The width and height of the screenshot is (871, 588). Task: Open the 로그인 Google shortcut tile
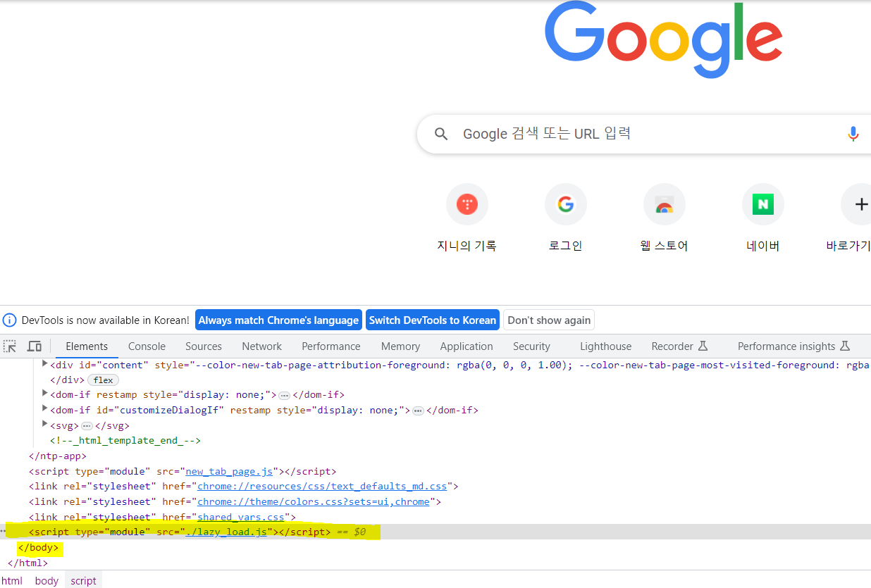tap(565, 218)
